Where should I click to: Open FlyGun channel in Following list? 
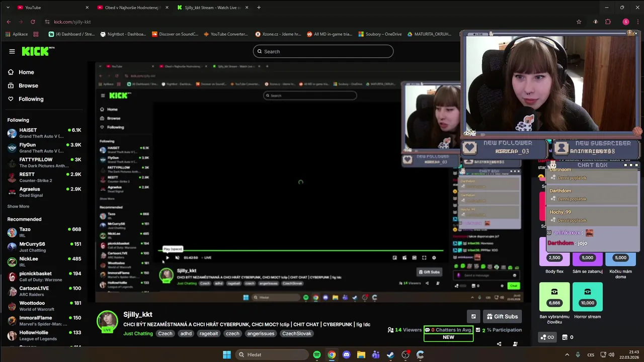[44, 148]
